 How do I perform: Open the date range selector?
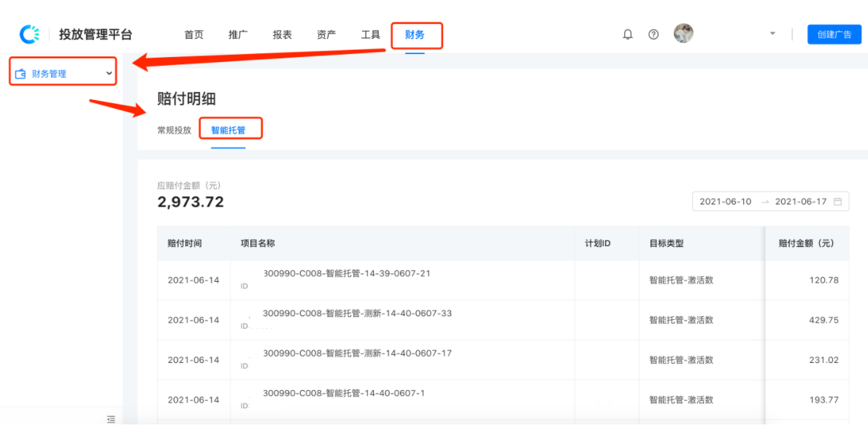pyautogui.click(x=770, y=201)
